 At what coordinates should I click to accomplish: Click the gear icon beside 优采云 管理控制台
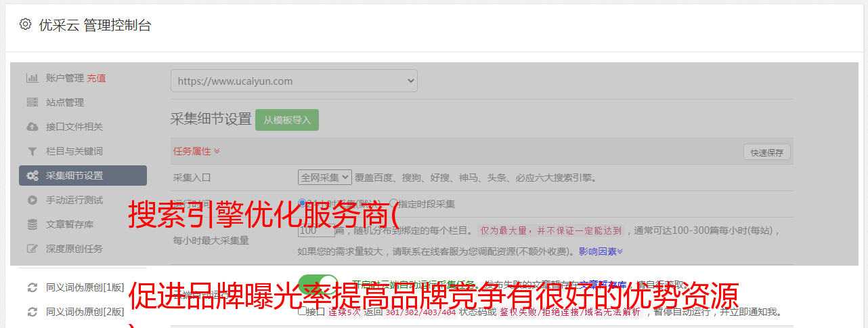point(25,24)
